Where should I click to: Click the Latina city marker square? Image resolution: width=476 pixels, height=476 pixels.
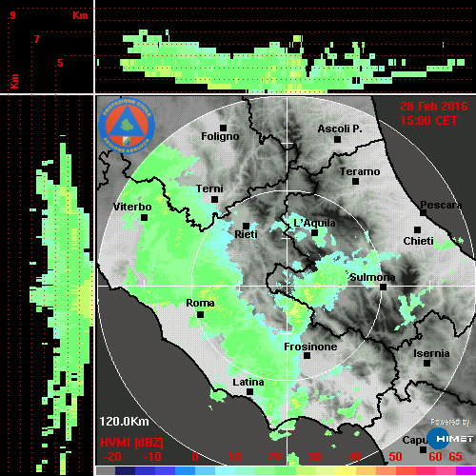tap(249, 392)
